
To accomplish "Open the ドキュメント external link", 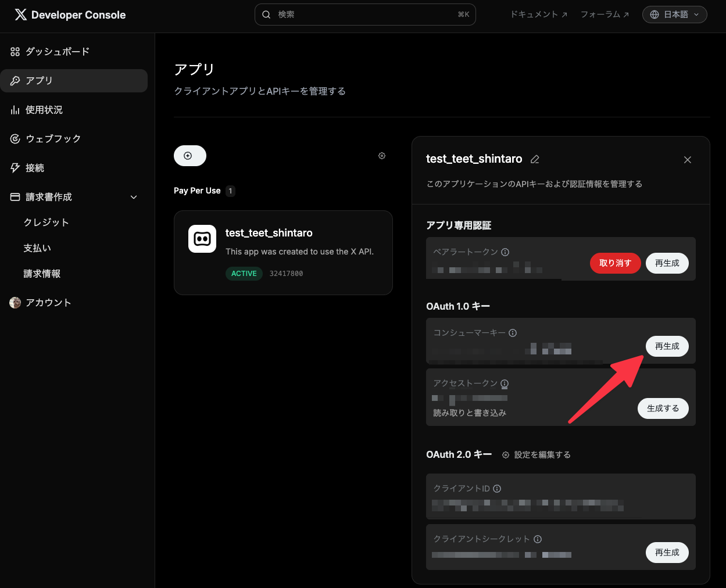I will pyautogui.click(x=538, y=15).
